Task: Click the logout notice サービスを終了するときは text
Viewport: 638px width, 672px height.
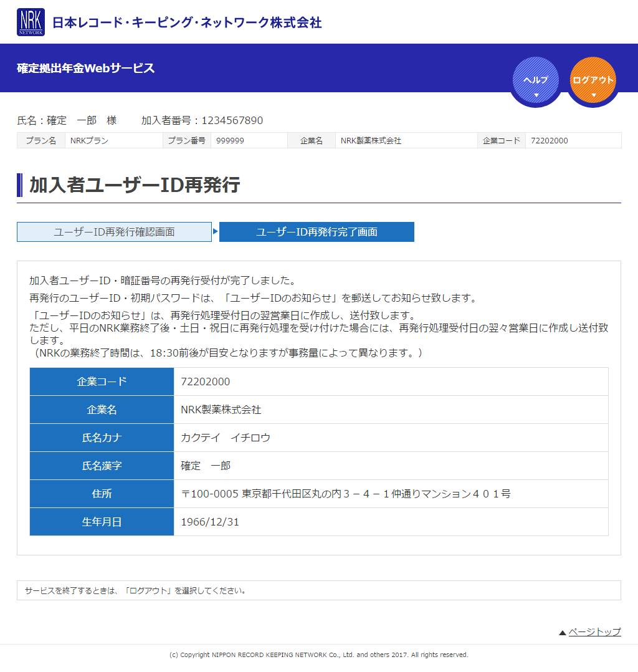Action: (135, 590)
